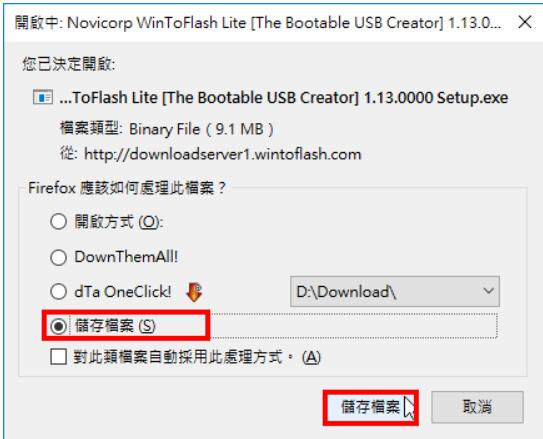Click the DownThemAll! label text
543x439 pixels.
pos(126,257)
